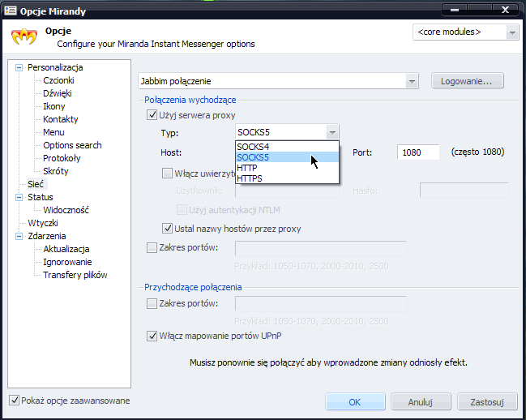
Task: Collapse the Status tree node
Action: tap(19, 197)
